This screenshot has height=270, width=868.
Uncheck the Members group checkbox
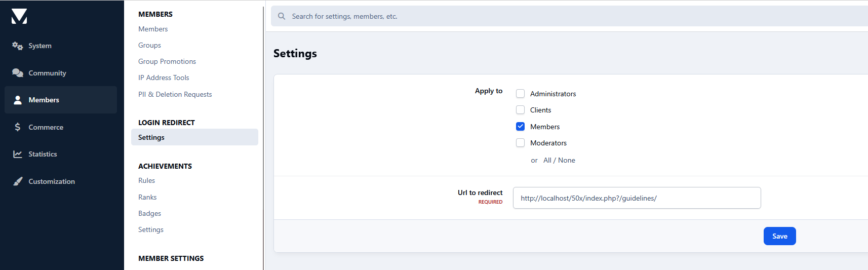coord(520,127)
